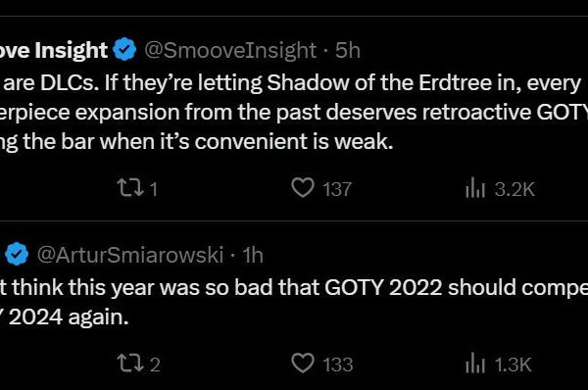The width and height of the screenshot is (588, 390).
Task: Open the @ArturSmiarowski profile handle
Action: (x=130, y=255)
